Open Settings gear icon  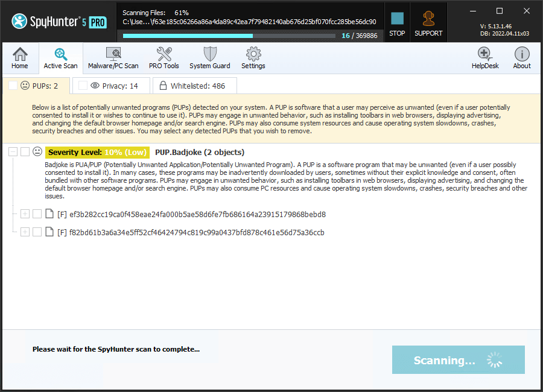pos(253,58)
